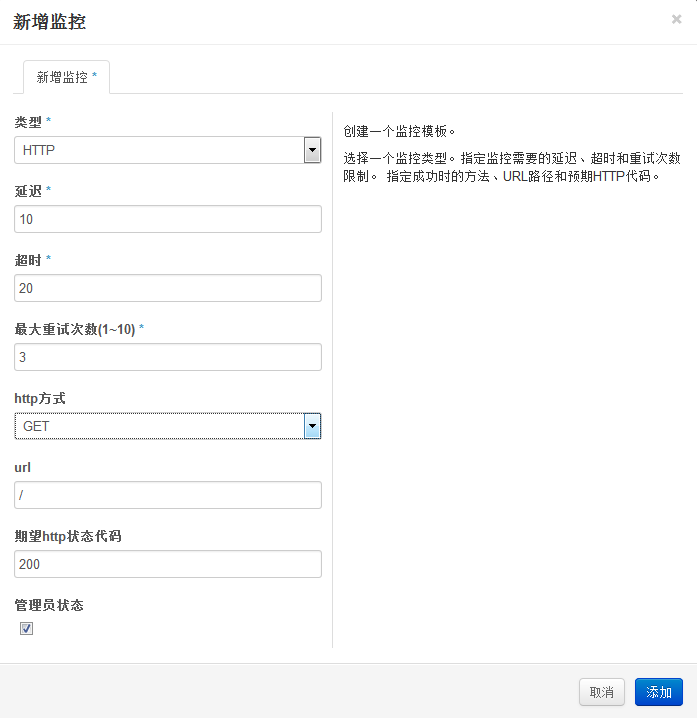Click the 延迟 input field
The height and width of the screenshot is (718, 697).
click(168, 219)
